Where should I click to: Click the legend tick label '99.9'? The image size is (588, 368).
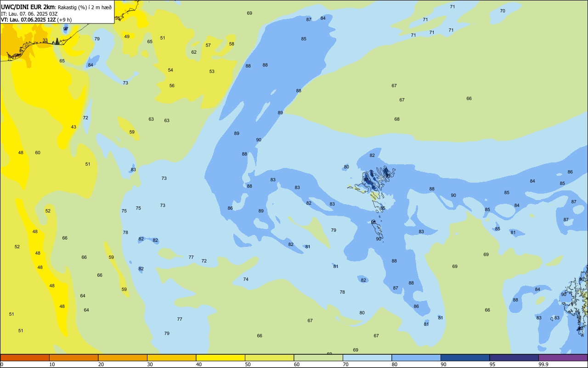point(543,364)
